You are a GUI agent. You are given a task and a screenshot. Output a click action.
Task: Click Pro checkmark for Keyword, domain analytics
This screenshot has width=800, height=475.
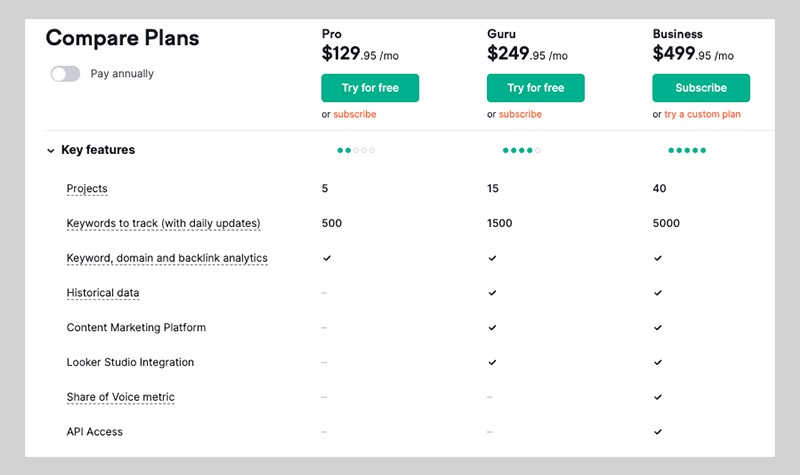coord(327,258)
